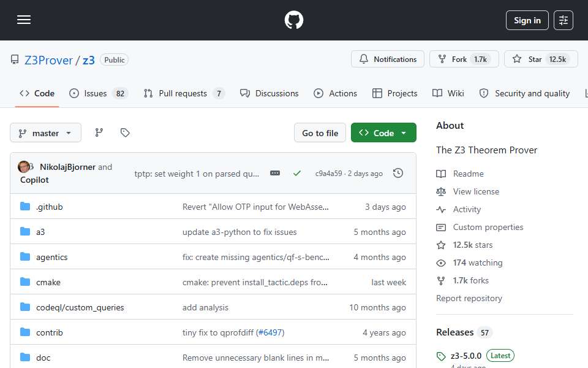Viewport: 588px width, 368px height.
Task: Open the Wiki tab
Action: pos(448,93)
